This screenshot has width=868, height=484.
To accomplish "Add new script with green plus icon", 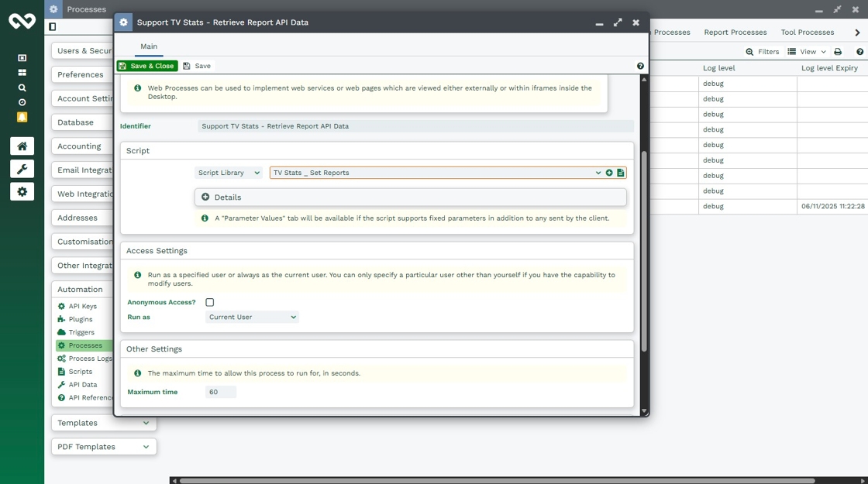I will (609, 173).
